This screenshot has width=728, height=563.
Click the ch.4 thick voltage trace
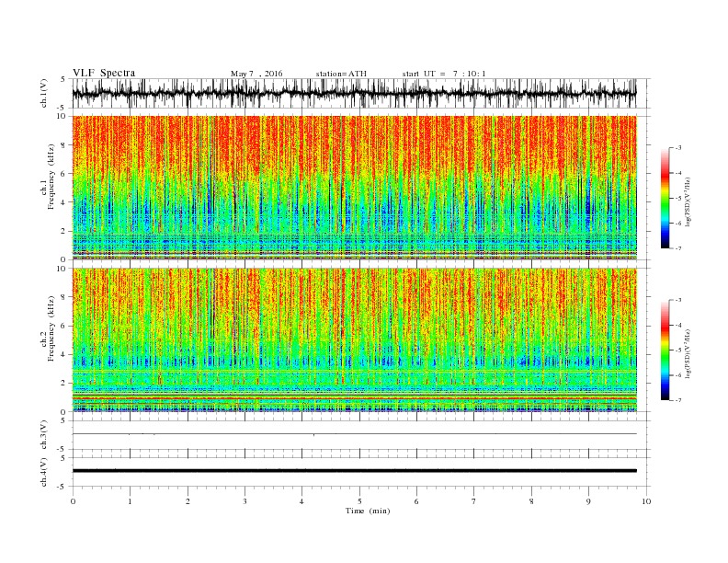[354, 471]
